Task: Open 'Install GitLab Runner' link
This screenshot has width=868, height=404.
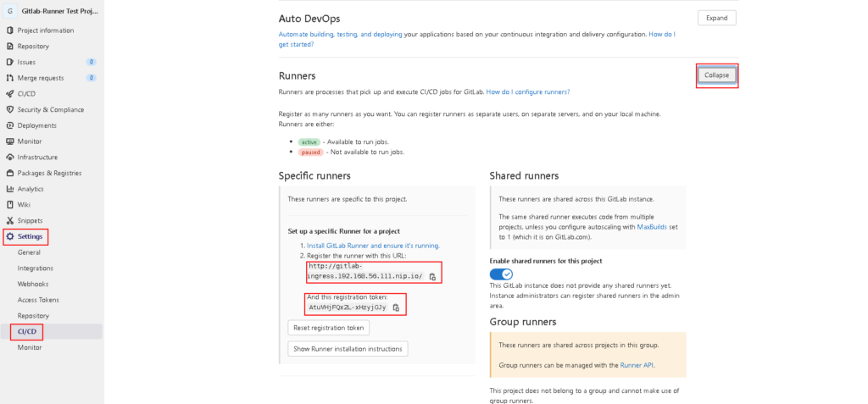Action: (x=373, y=245)
